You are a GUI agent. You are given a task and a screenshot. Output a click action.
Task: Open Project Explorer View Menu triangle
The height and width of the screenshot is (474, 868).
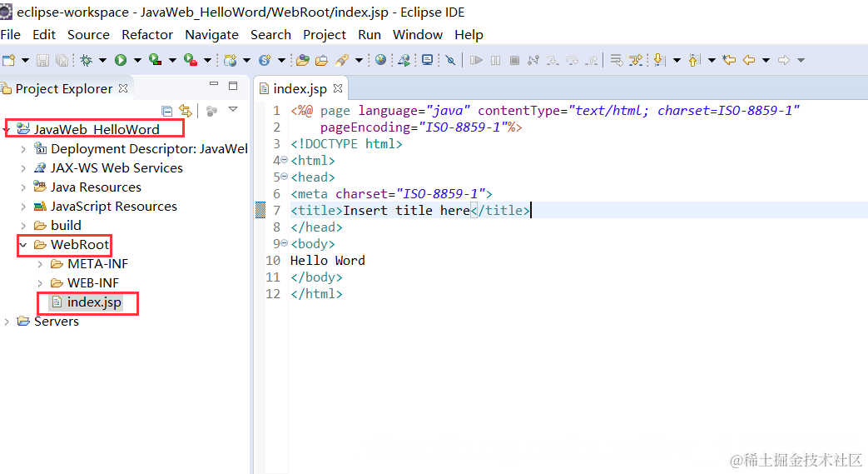(x=233, y=110)
